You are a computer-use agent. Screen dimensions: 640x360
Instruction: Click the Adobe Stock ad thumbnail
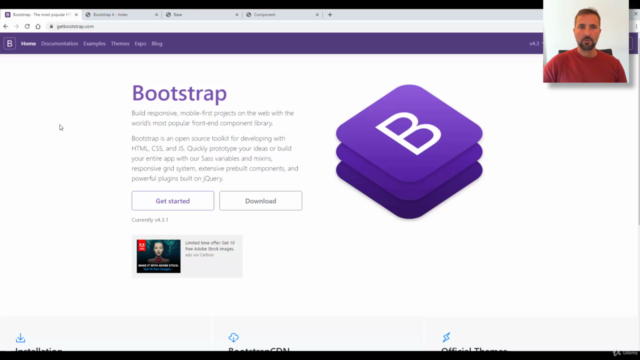(x=158, y=256)
